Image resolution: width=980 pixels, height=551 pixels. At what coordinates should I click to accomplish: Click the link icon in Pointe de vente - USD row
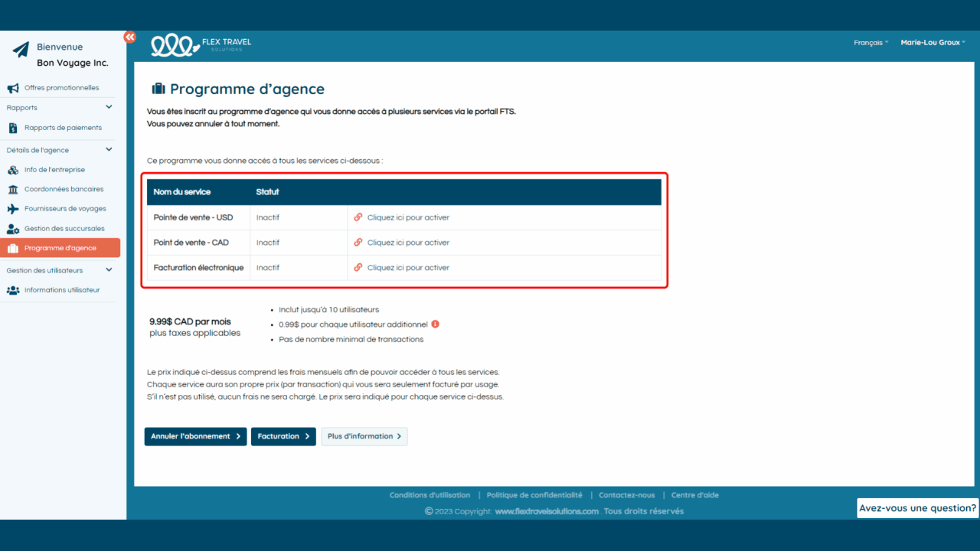[358, 217]
